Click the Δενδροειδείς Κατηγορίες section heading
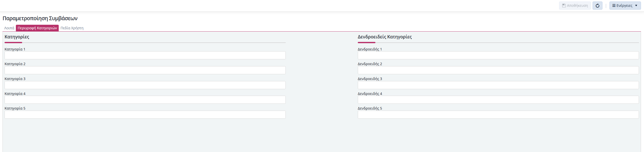Screen dimensions: 644x152 [x=384, y=37]
